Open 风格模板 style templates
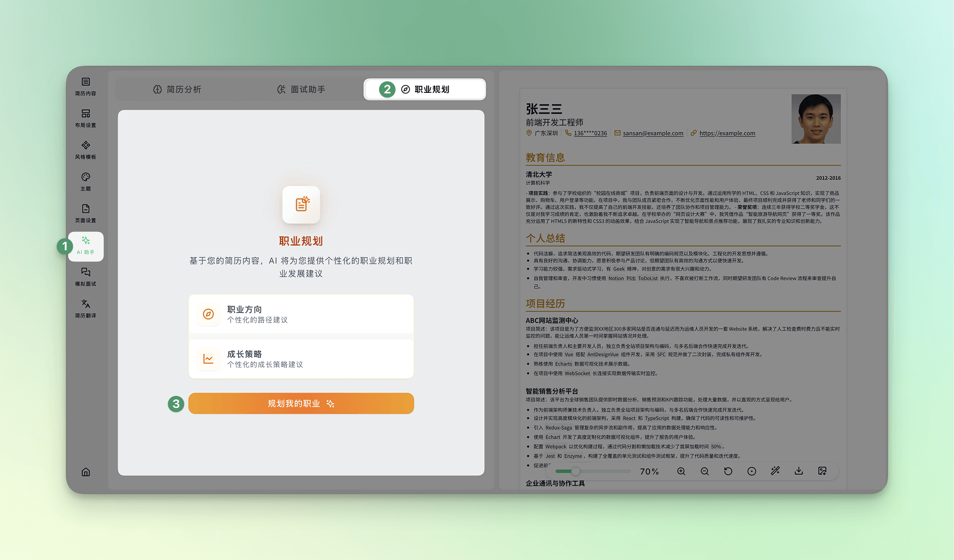Viewport: 954px width, 560px height. 86,150
